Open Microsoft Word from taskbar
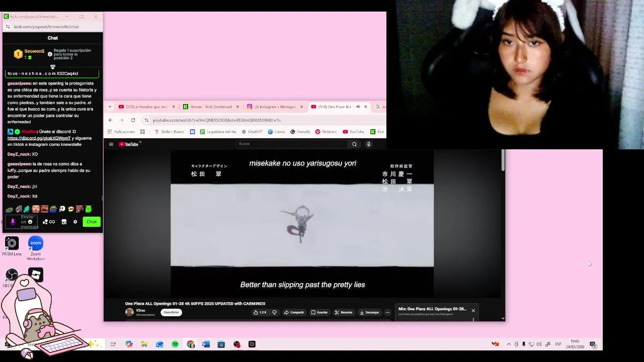The height and width of the screenshot is (362, 644). click(x=206, y=344)
